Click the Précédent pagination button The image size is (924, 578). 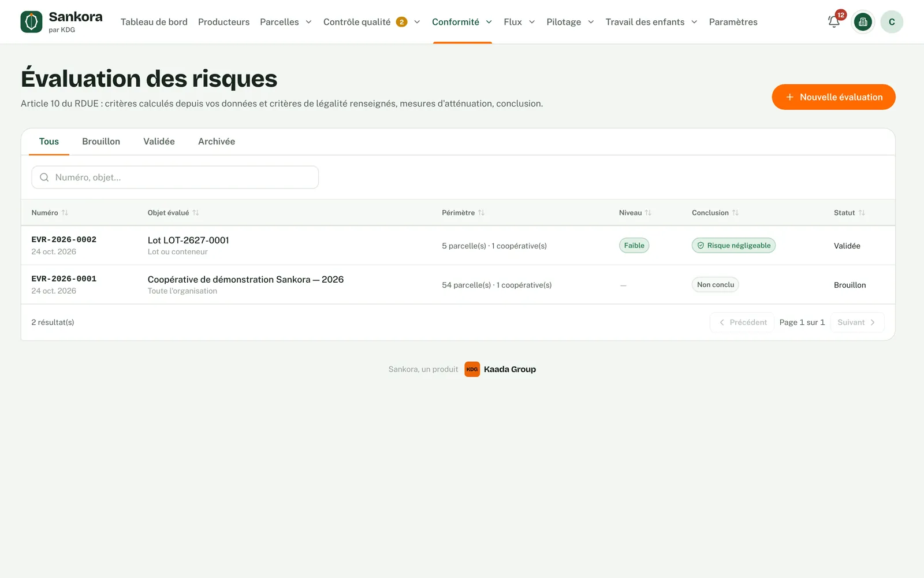click(x=743, y=323)
